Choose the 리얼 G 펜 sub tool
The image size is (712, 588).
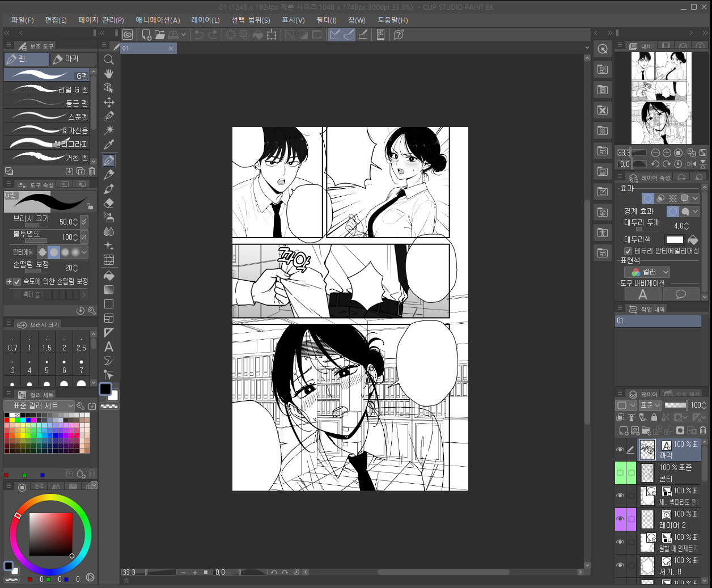[47, 89]
